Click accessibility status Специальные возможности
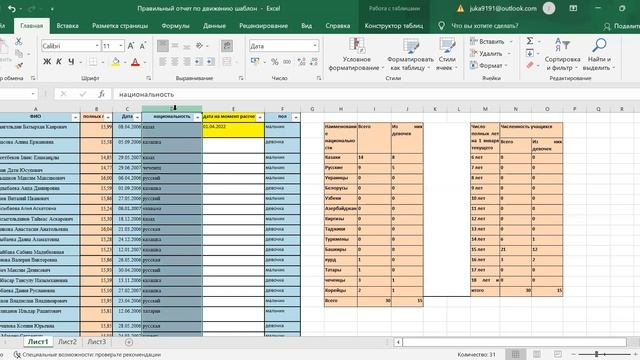Screen dimensions: 640x360 (87, 355)
